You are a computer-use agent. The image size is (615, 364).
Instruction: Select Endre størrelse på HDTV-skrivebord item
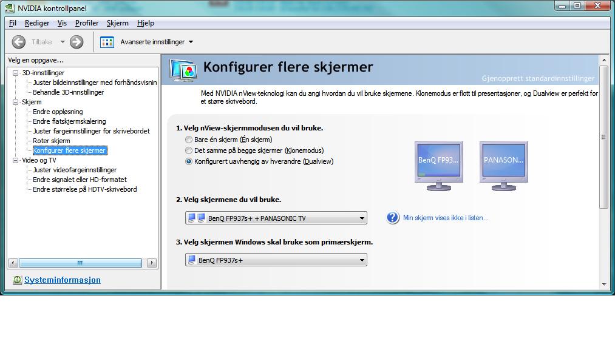click(x=85, y=190)
